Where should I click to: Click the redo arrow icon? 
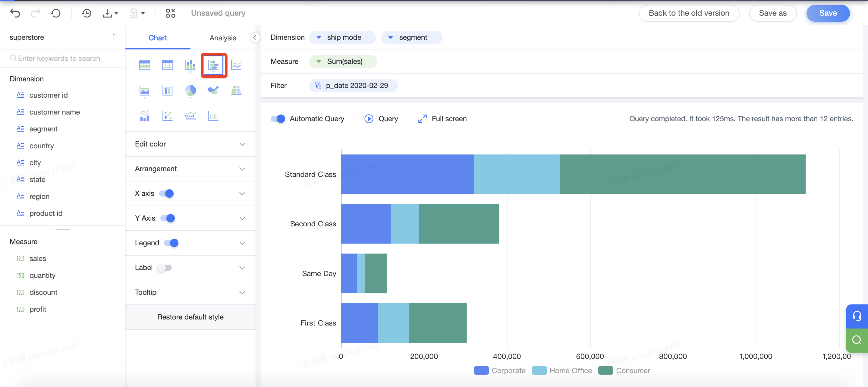(x=35, y=13)
